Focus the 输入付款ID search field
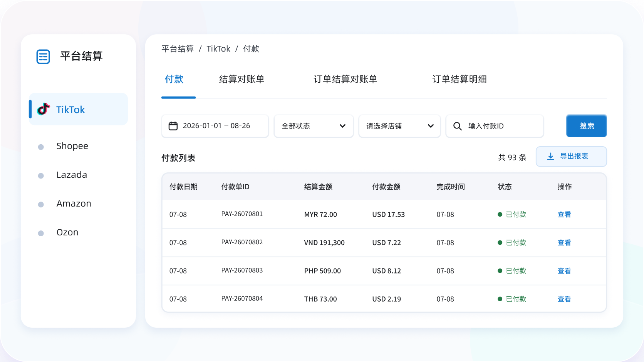Viewport: 644px width, 362px height. click(x=495, y=126)
